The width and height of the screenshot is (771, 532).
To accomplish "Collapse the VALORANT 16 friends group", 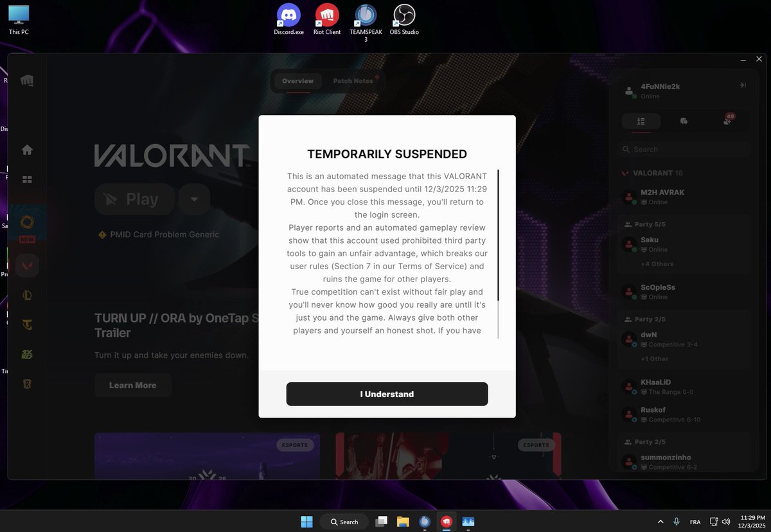I will click(651, 173).
